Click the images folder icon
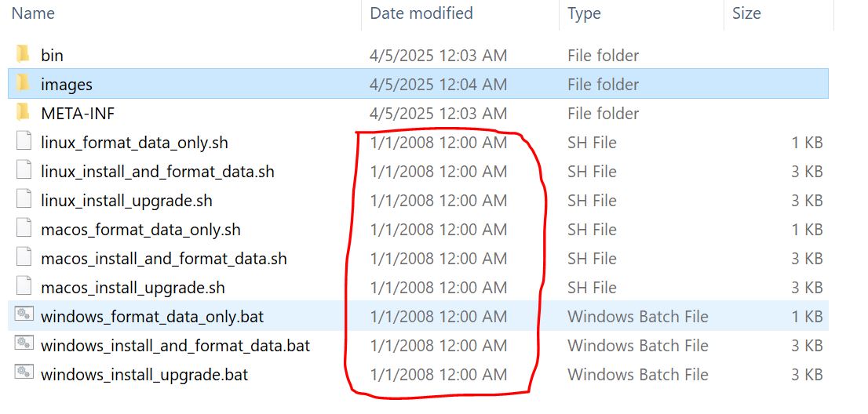 pyautogui.click(x=23, y=84)
